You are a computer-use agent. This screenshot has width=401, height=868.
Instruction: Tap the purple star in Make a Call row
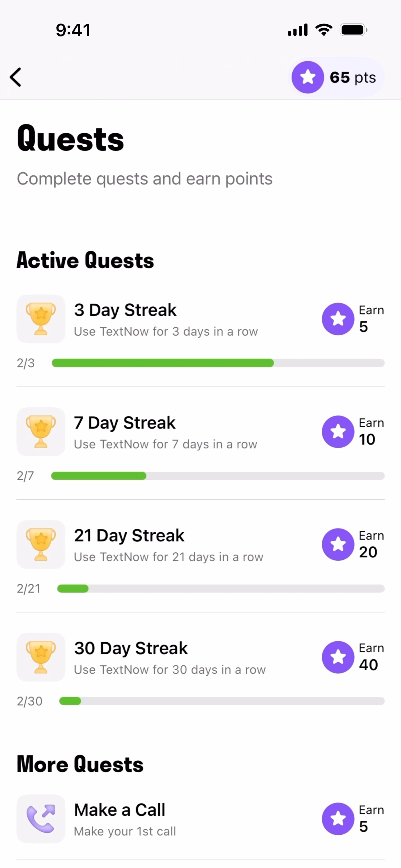338,819
